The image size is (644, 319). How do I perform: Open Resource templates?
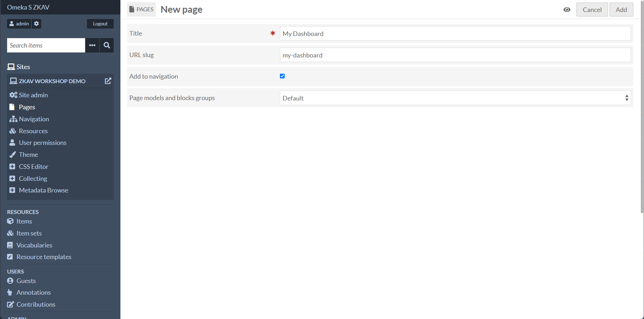(x=39, y=257)
